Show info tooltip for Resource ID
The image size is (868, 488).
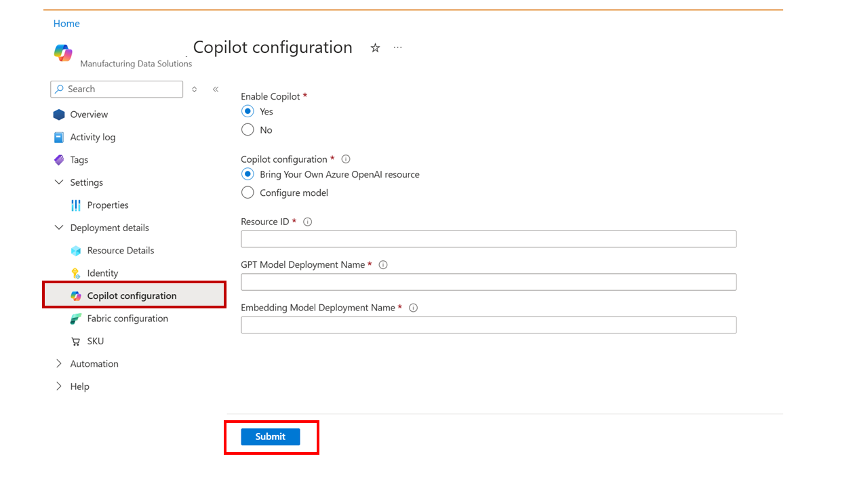(308, 222)
